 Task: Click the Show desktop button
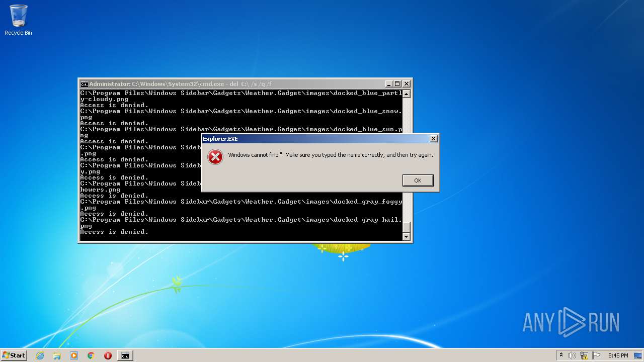pos(638,355)
